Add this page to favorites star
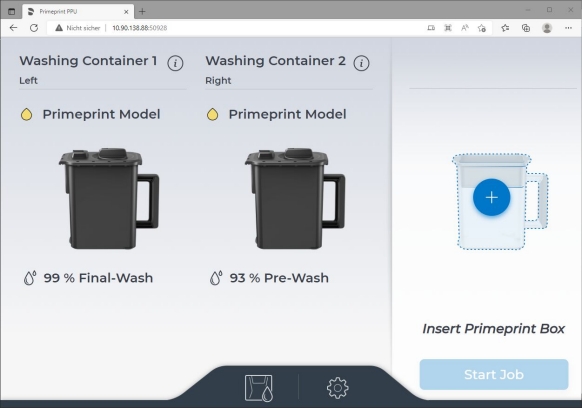This screenshot has height=408, width=582. pyautogui.click(x=482, y=28)
